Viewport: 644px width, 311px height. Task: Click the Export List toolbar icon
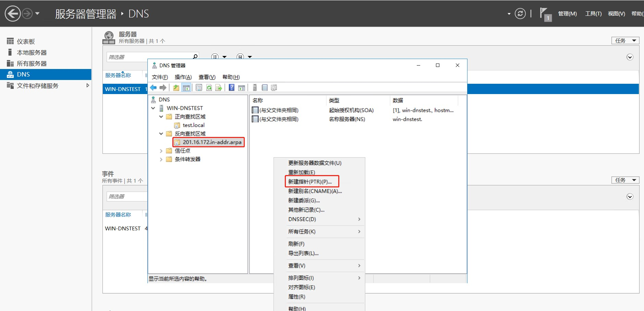click(x=218, y=88)
